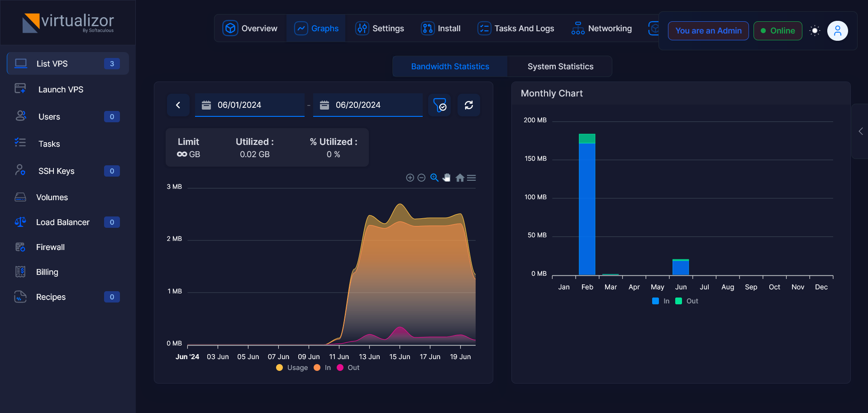Apply the date filter funnel button
Image resolution: width=868 pixels, height=413 pixels.
(439, 105)
